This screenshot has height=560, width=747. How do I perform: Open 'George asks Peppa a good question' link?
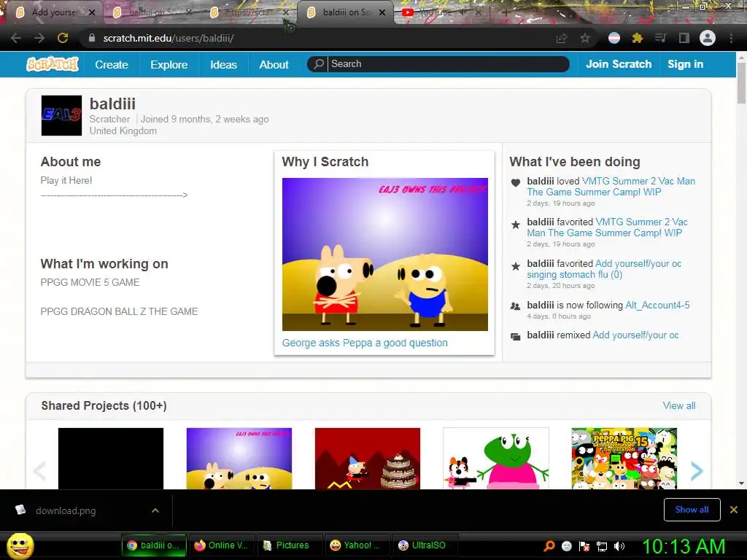[365, 343]
